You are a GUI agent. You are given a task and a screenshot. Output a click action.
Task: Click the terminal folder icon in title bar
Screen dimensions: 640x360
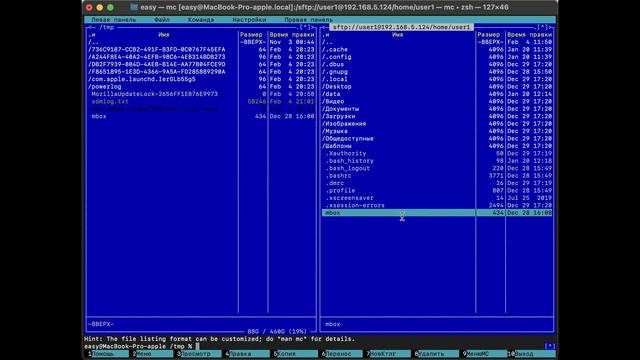coord(134,7)
